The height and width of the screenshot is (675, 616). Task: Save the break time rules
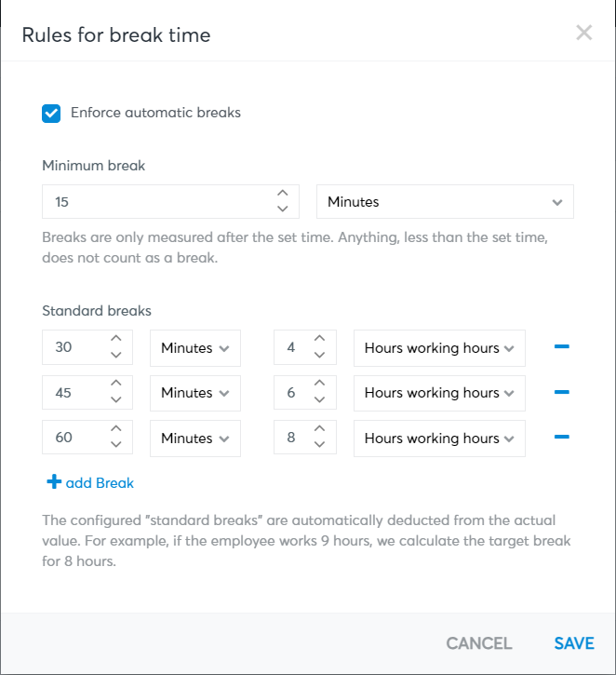574,643
